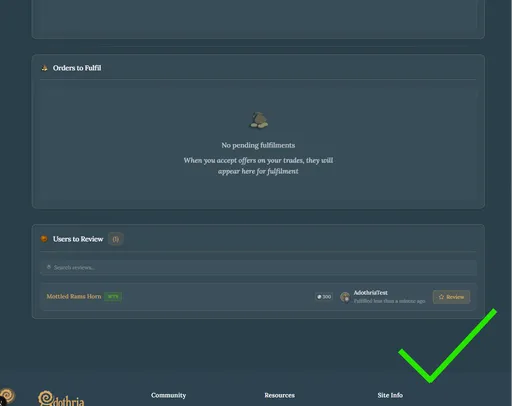Click the 'Orders to Fulfil' heading text
Viewport: 512px width, 406px height.
tap(77, 68)
